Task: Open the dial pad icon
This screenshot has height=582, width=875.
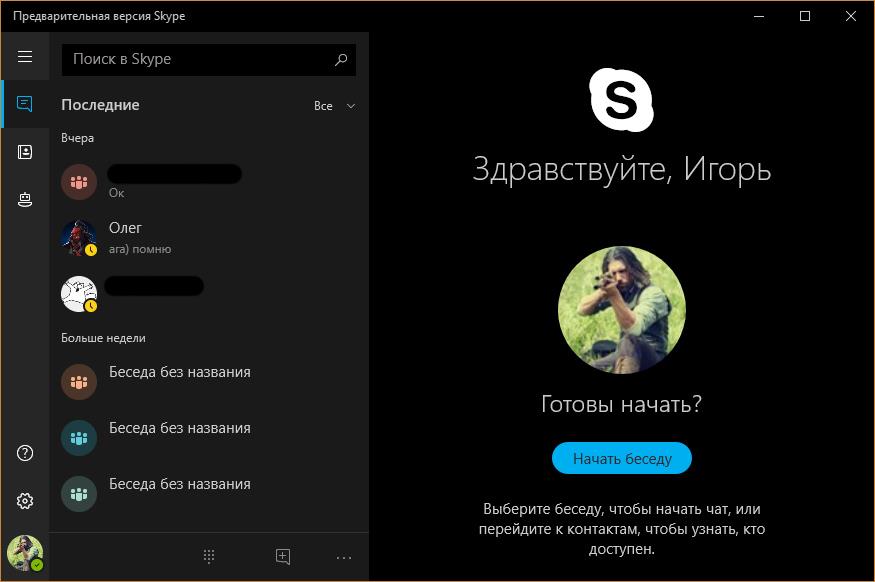Action: pos(209,557)
